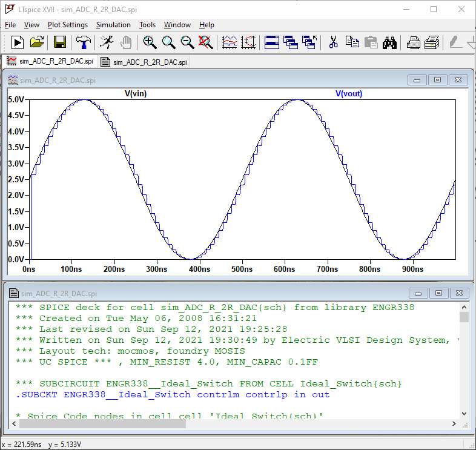Maximize the waveform plot subwindow
The width and height of the screenshot is (476, 450).
(437, 80)
